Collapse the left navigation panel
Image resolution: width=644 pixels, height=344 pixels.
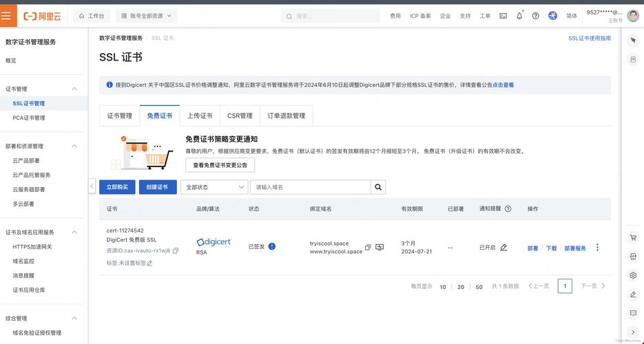(x=92, y=186)
